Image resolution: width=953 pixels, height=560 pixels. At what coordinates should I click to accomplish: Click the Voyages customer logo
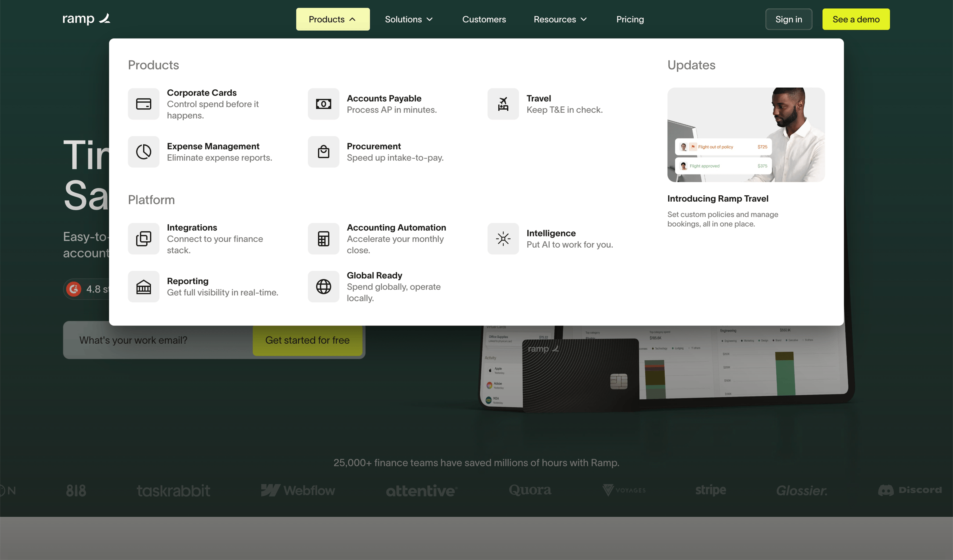pyautogui.click(x=624, y=490)
